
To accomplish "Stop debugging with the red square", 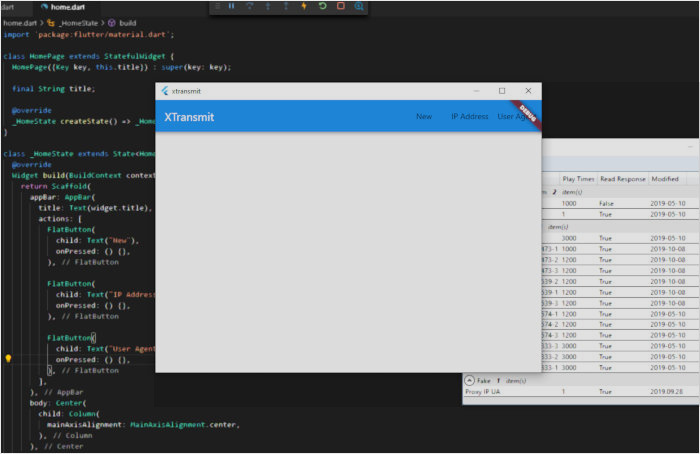I will tap(340, 6).
